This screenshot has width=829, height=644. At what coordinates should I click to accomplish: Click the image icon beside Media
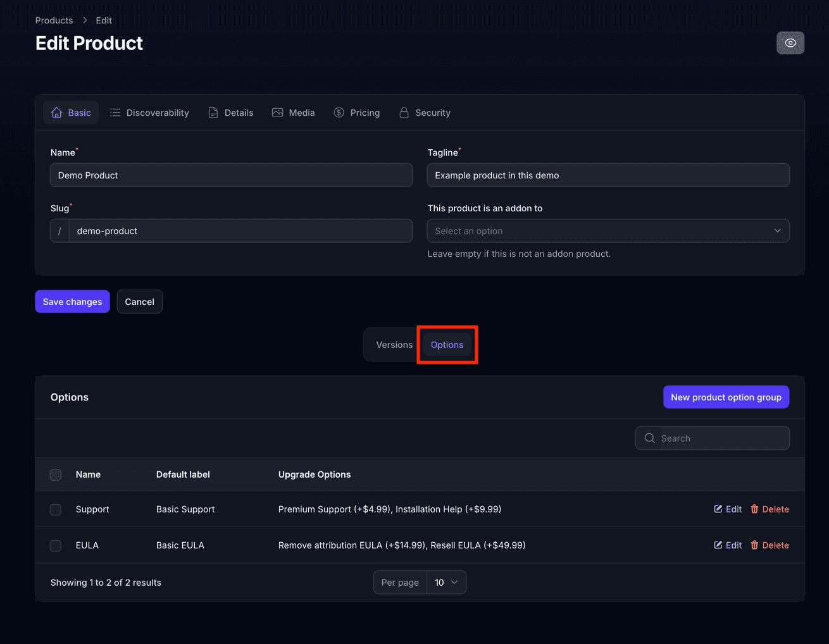277,112
